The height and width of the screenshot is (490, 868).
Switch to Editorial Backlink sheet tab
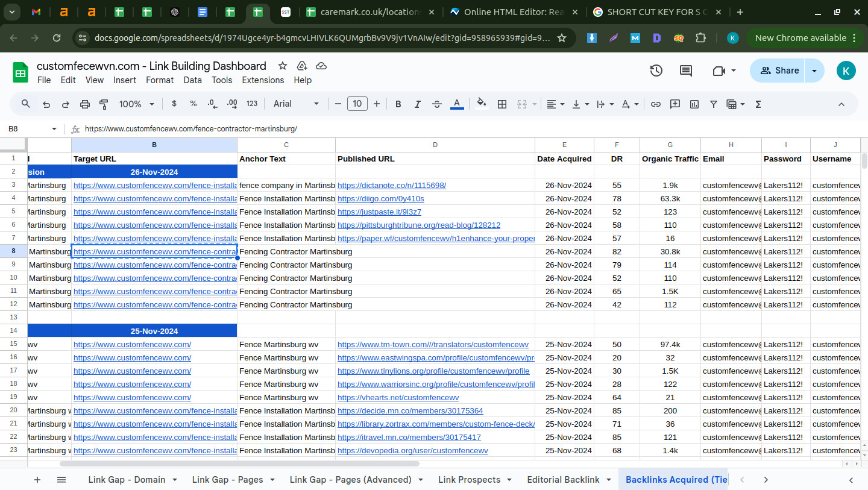[x=563, y=480]
